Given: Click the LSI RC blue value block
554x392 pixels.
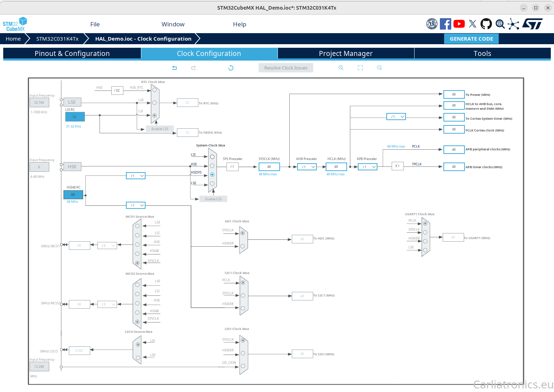Looking at the screenshot, I should 75,117.
